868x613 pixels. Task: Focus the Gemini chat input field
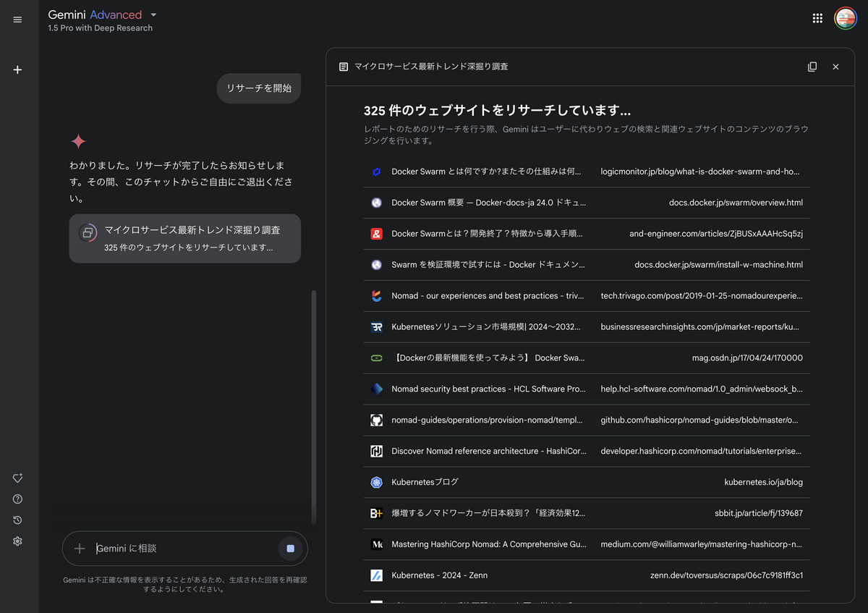(181, 549)
